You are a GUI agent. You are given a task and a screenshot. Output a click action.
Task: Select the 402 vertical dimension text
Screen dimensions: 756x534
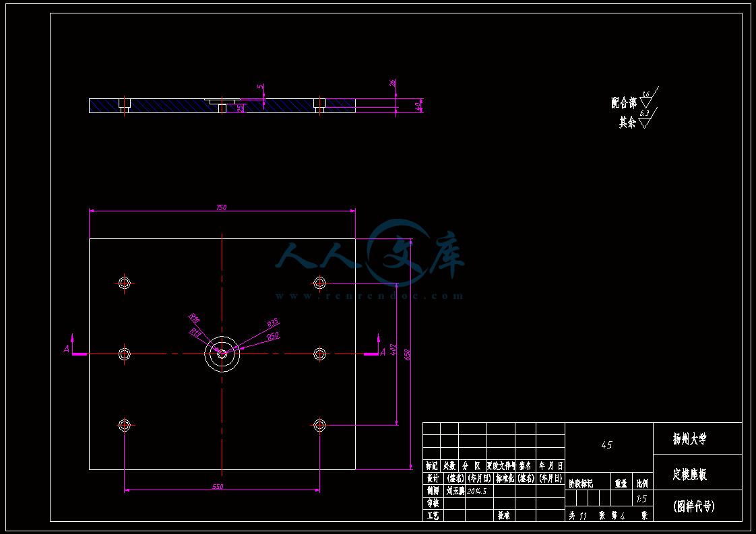pyautogui.click(x=392, y=349)
